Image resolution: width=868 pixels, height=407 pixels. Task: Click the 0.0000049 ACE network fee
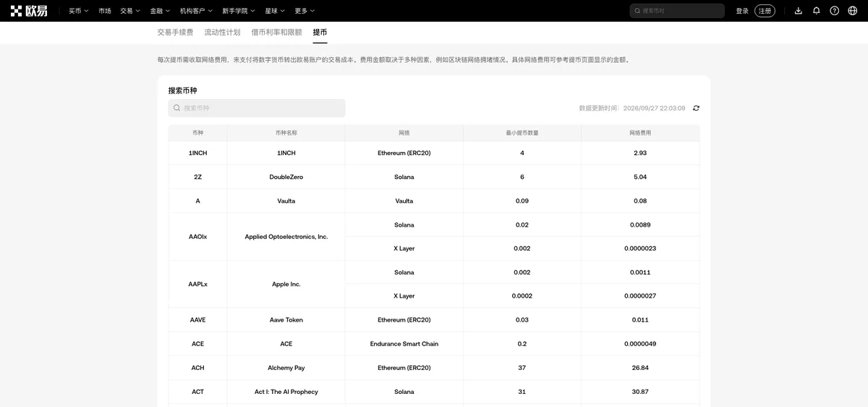(x=640, y=344)
